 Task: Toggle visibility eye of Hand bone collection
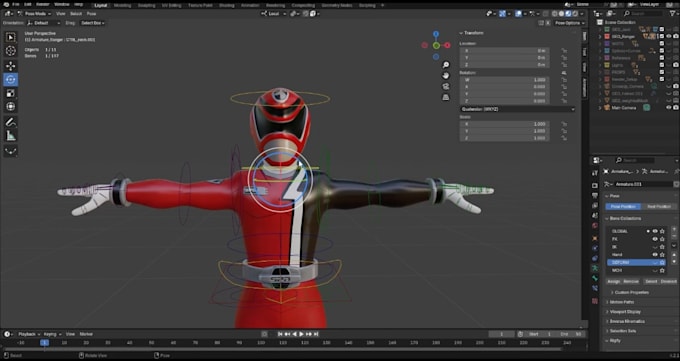pyautogui.click(x=655, y=255)
